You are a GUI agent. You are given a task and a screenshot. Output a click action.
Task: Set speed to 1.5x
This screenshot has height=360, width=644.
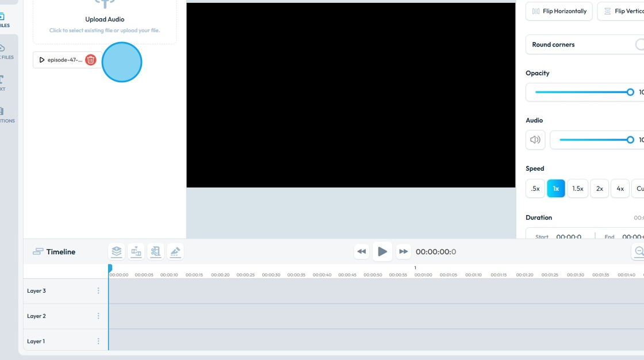click(577, 189)
